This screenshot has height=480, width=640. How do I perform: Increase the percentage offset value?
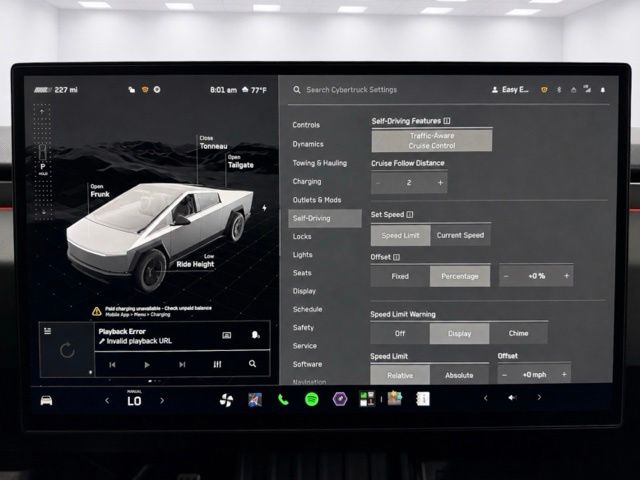coord(567,276)
